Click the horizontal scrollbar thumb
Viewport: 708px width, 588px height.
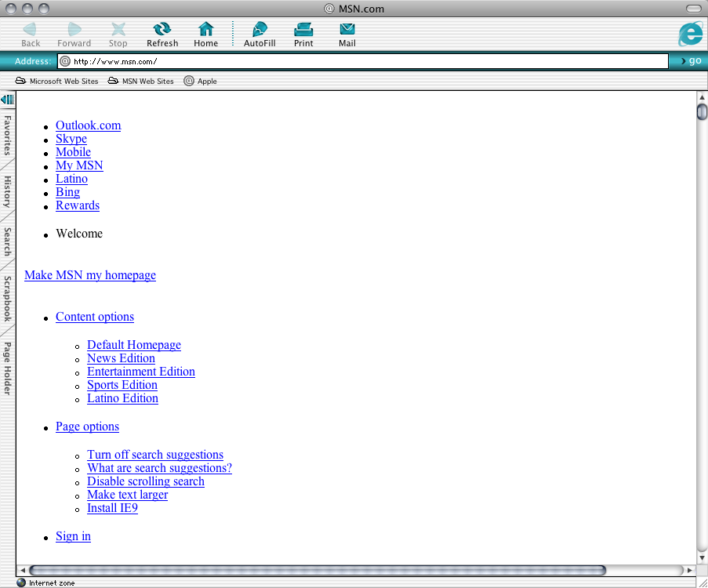click(x=318, y=571)
